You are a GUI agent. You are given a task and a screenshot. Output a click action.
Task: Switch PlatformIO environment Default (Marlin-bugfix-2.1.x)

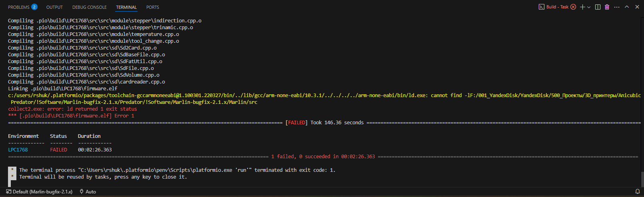click(x=39, y=192)
